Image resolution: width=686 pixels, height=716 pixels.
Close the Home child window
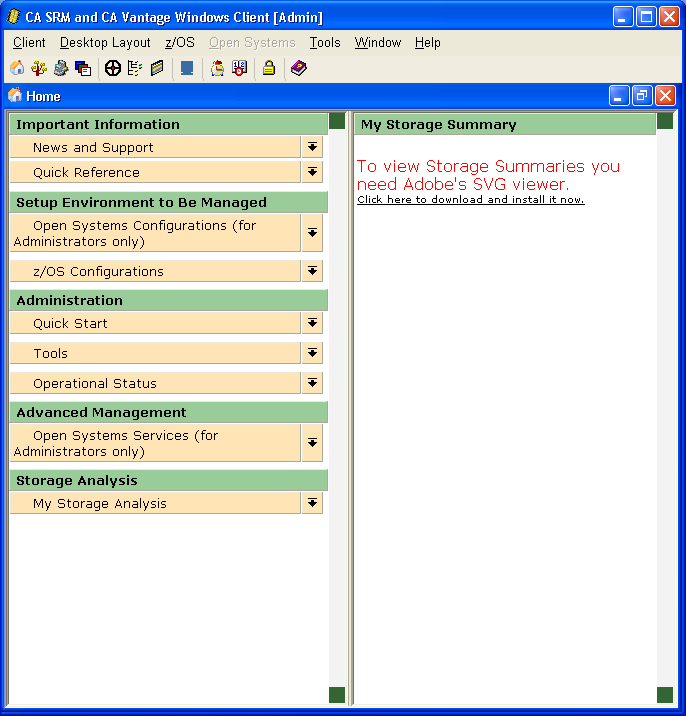coord(665,96)
